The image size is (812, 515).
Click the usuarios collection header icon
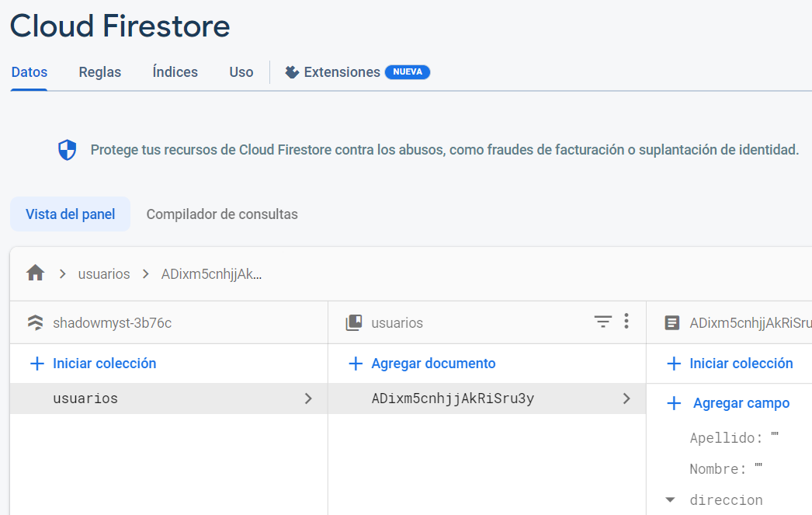[x=354, y=322]
